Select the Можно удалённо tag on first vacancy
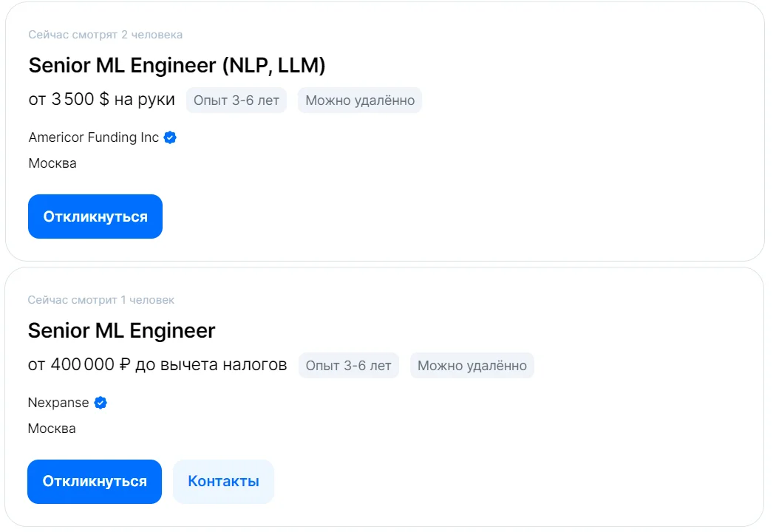 pos(359,100)
